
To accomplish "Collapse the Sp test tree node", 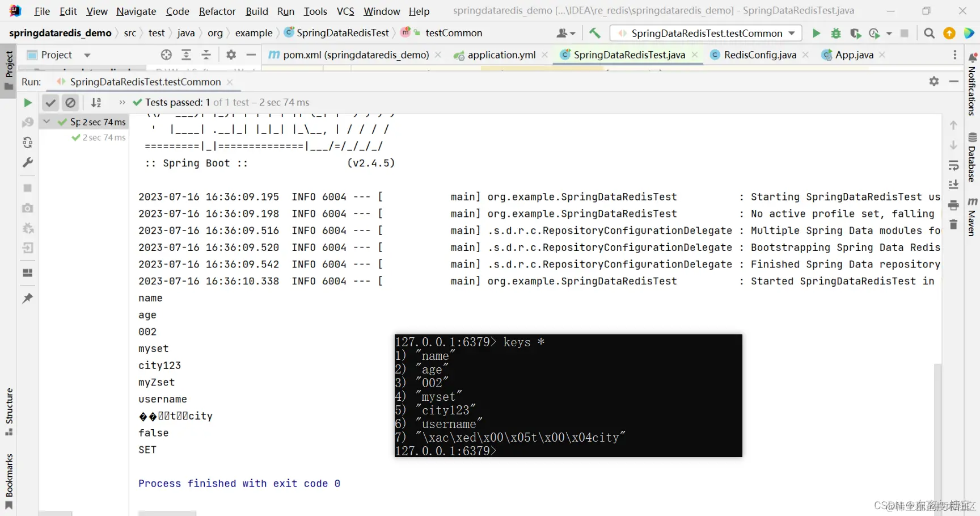I will (x=47, y=121).
